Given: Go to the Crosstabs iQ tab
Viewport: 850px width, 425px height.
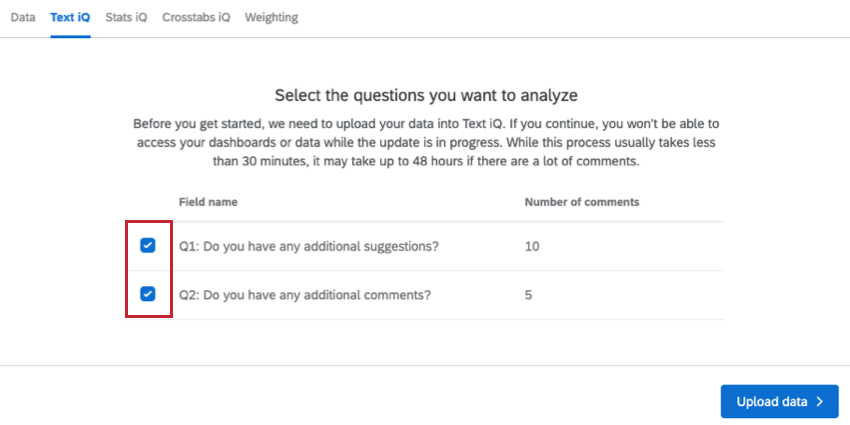Looking at the screenshot, I should (x=196, y=18).
